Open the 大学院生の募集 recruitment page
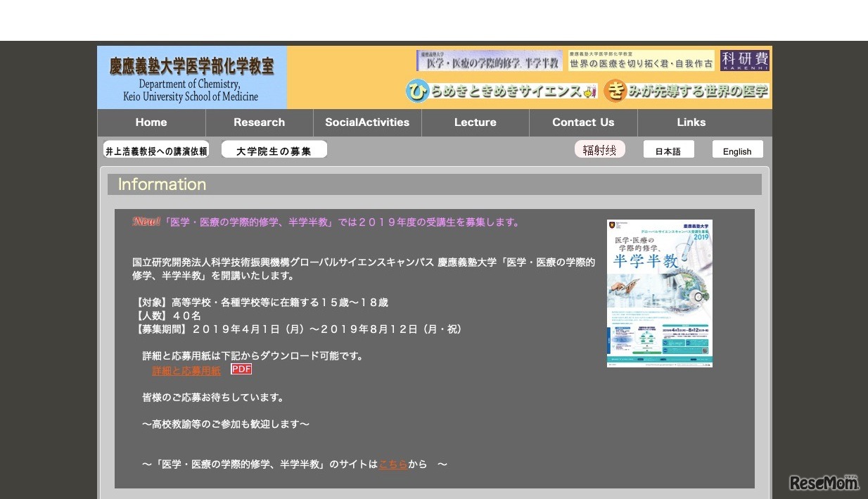This screenshot has height=499, width=868. coord(274,149)
